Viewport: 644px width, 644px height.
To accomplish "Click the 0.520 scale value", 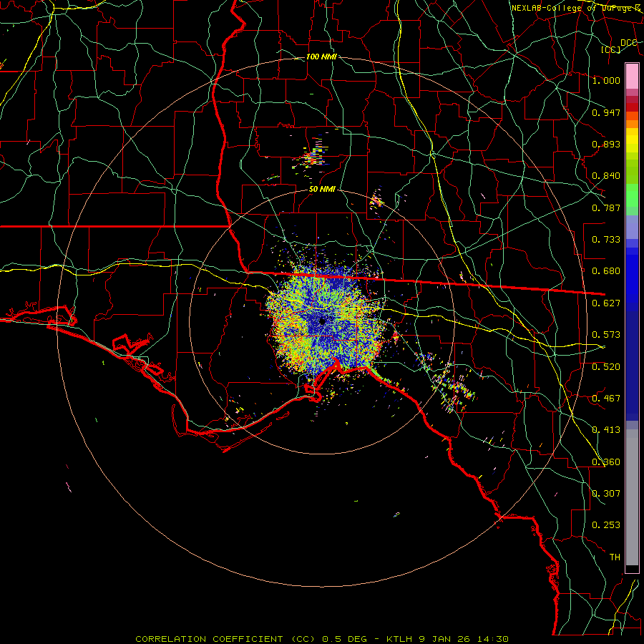I will 606,367.
